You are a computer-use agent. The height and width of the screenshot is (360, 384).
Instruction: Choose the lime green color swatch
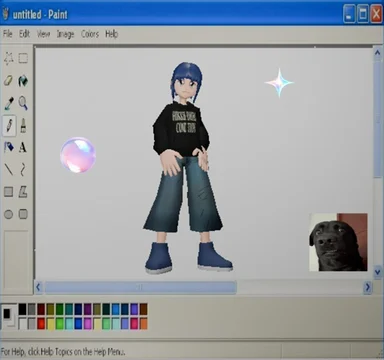coord(60,324)
